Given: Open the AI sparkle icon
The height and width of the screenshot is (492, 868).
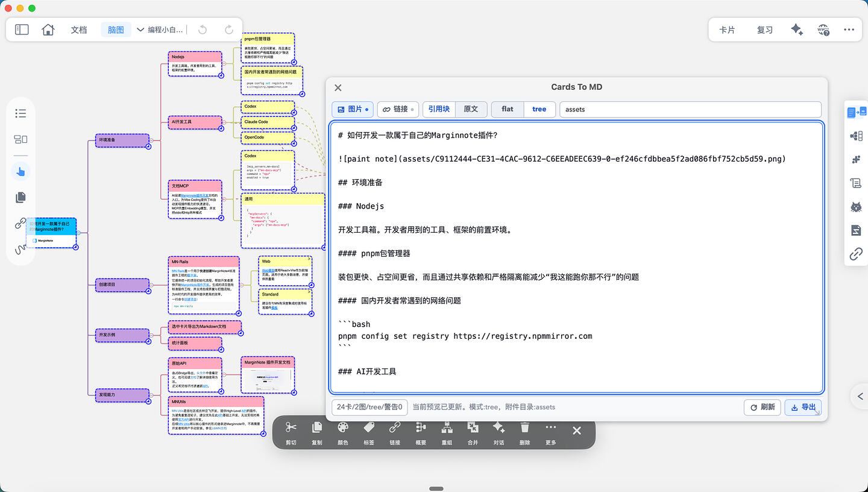Looking at the screenshot, I should coord(797,30).
